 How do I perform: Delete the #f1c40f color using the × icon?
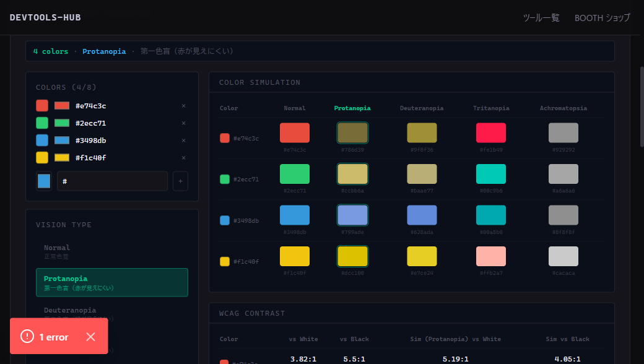(x=183, y=158)
